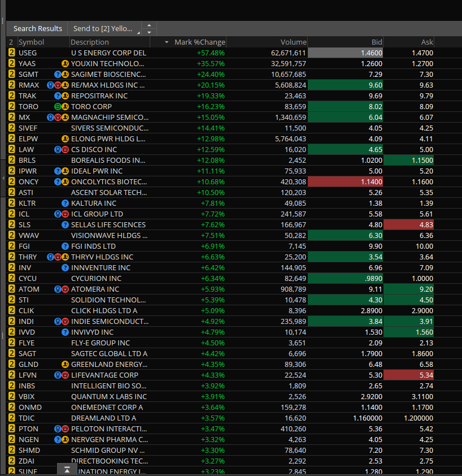Click the red telephone icon on the MX row
This screenshot has height=476, width=462.
tap(58, 118)
